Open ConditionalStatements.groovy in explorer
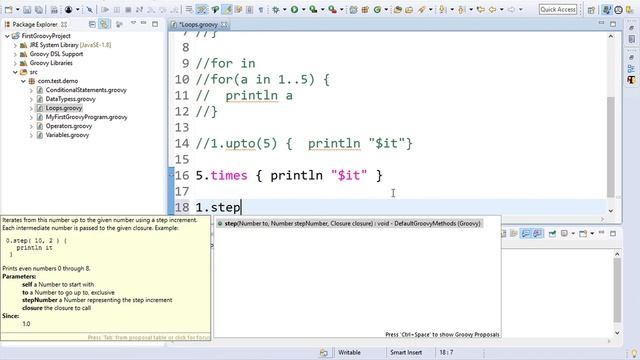The height and width of the screenshot is (360, 640). click(x=86, y=90)
